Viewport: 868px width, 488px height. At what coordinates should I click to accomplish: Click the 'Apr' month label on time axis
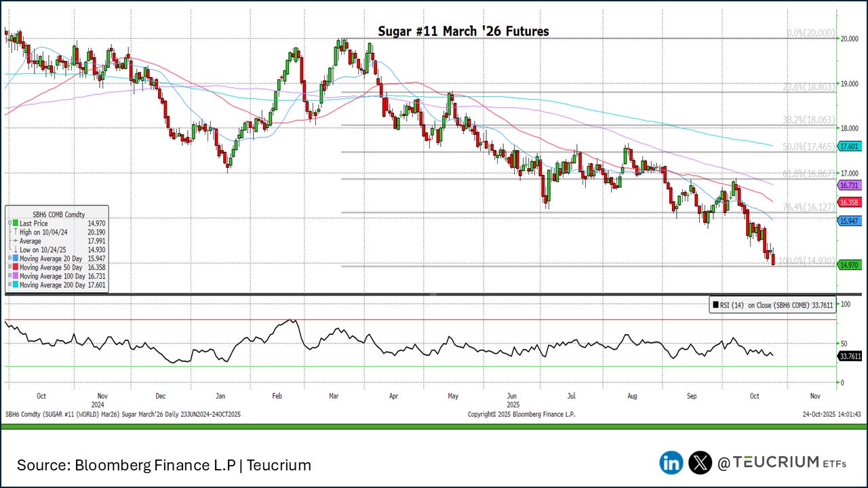click(x=395, y=395)
